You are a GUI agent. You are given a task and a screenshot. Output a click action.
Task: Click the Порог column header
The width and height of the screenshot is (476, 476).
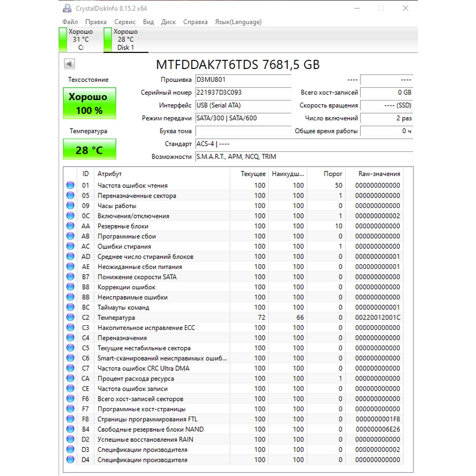point(327,174)
